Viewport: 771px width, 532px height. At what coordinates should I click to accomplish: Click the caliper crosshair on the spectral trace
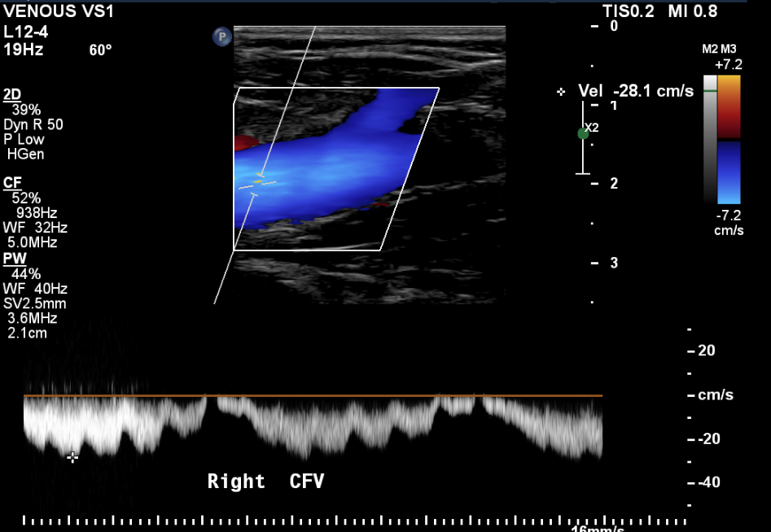coord(72,458)
